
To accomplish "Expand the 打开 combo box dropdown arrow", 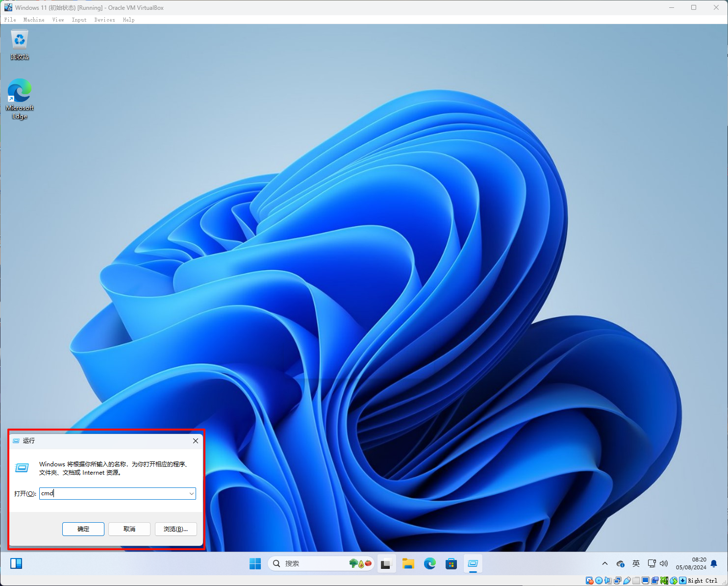I will pos(191,493).
